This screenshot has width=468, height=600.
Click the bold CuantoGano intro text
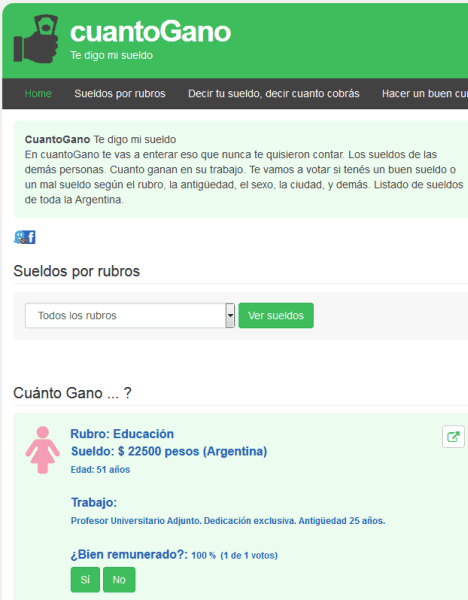pos(57,139)
